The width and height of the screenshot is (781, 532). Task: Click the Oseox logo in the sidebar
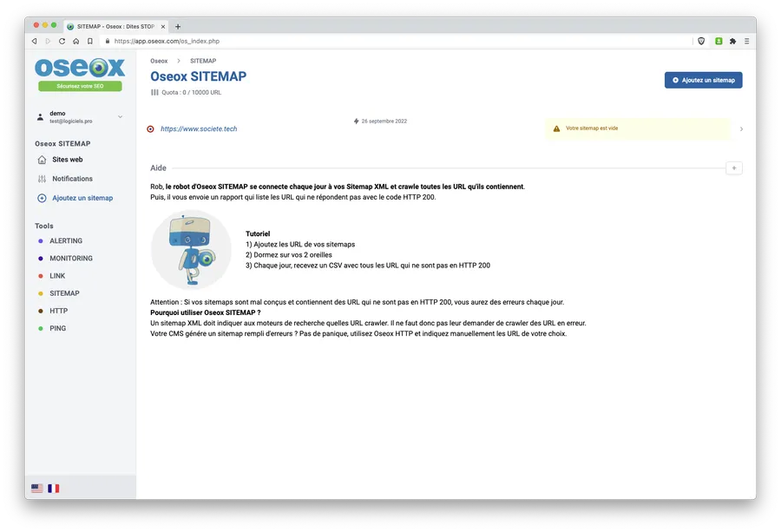click(80, 68)
